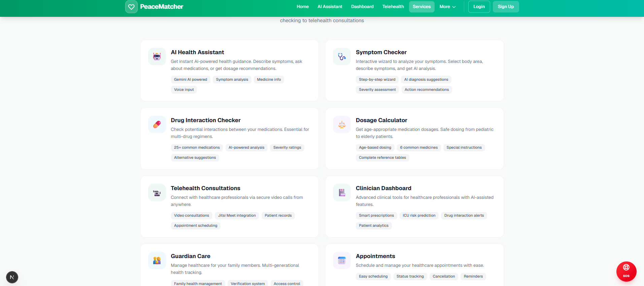The width and height of the screenshot is (644, 286).
Task: Click the Sign Up button
Action: click(x=506, y=7)
